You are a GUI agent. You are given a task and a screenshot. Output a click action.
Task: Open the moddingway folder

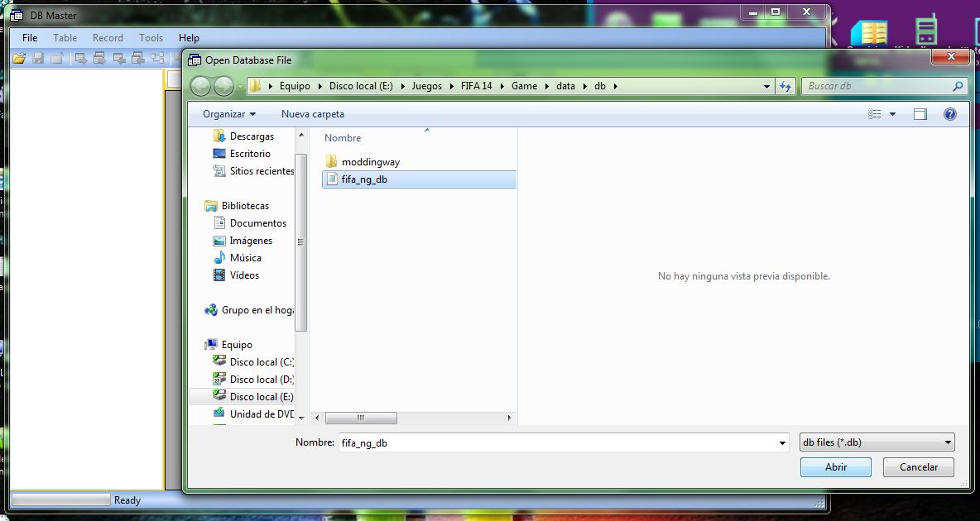tap(370, 162)
